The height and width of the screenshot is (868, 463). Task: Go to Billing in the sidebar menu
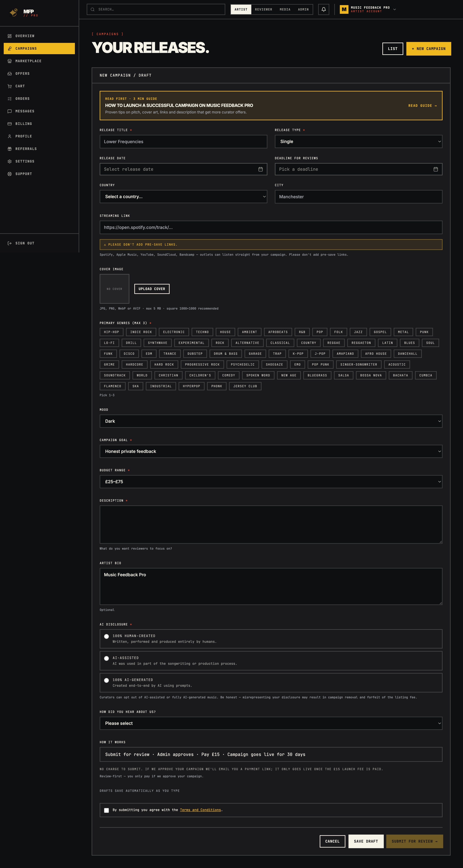point(39,124)
